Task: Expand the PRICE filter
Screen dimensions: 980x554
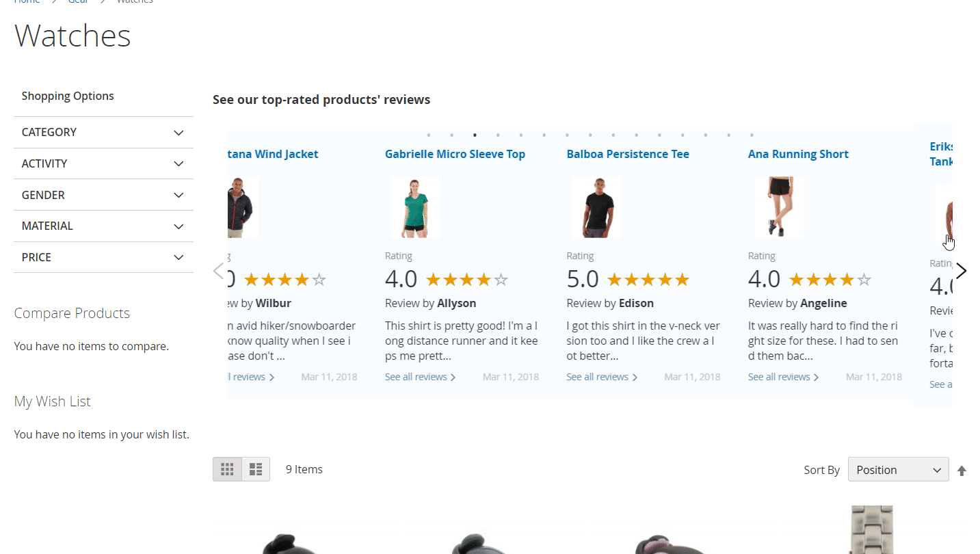Action: tap(103, 257)
